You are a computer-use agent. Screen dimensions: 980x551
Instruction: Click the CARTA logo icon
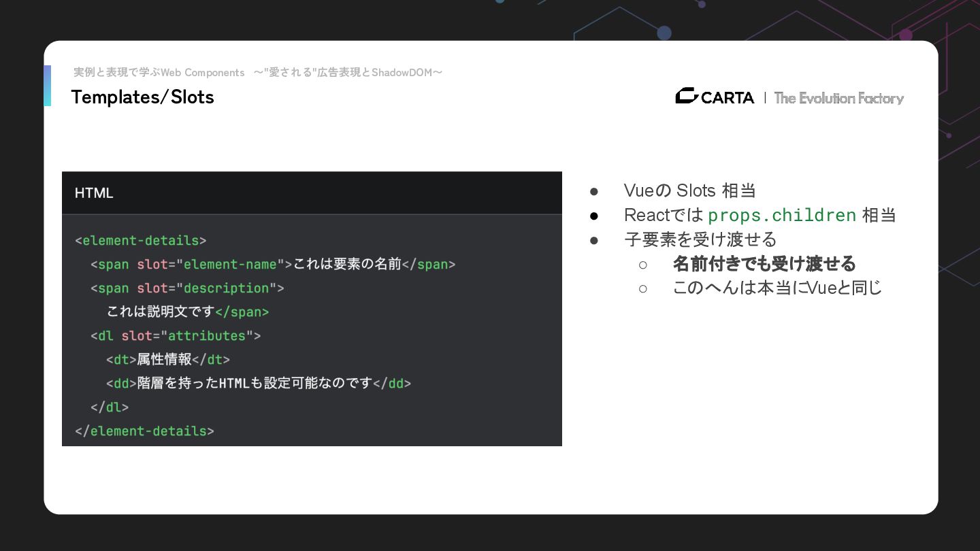click(x=687, y=96)
